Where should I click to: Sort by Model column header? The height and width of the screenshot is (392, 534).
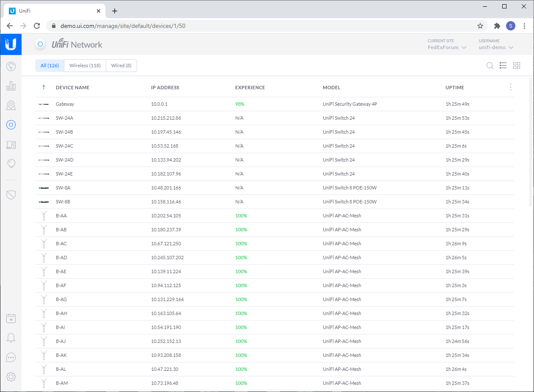coord(331,88)
